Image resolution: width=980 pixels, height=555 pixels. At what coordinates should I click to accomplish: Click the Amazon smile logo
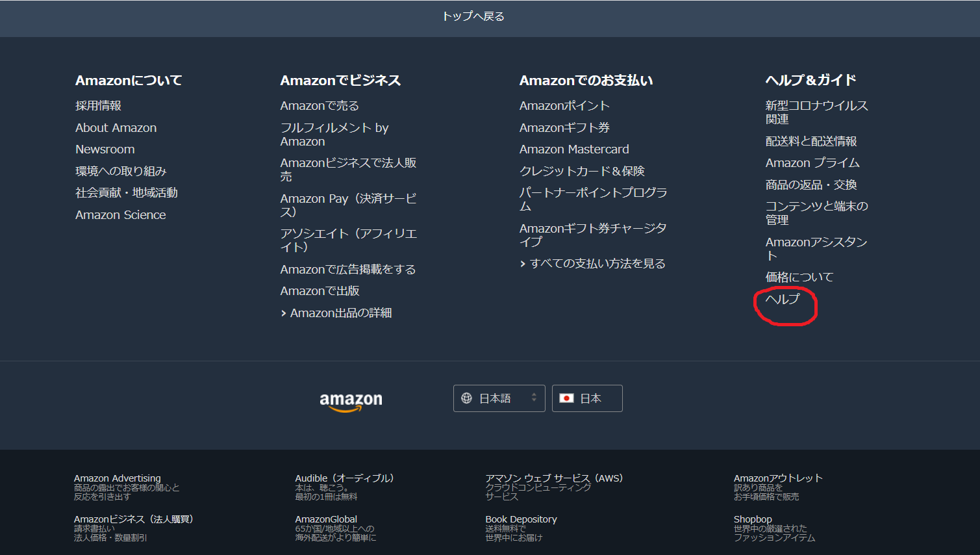tap(351, 402)
